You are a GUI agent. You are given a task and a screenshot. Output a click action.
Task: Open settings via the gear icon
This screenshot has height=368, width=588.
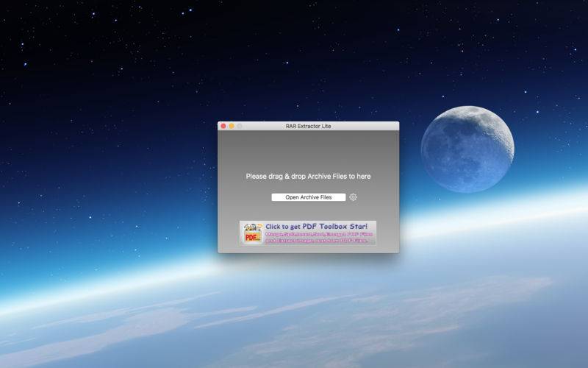click(x=354, y=197)
